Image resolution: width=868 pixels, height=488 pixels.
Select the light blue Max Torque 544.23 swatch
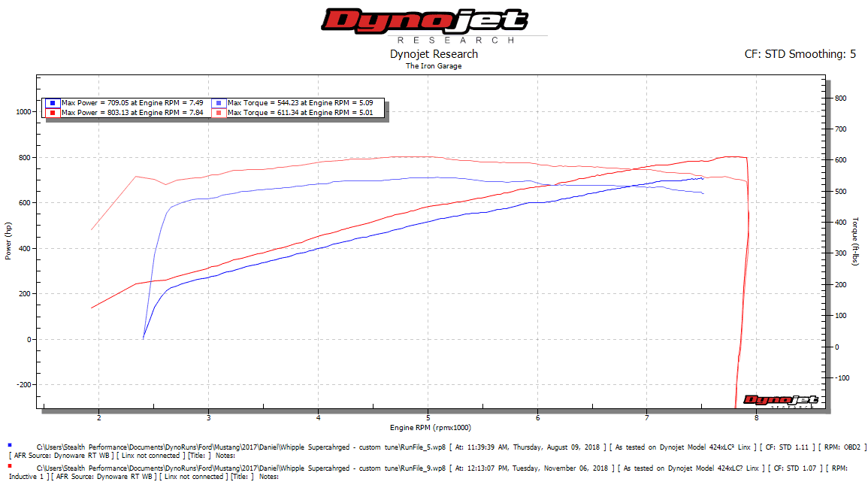(219, 103)
